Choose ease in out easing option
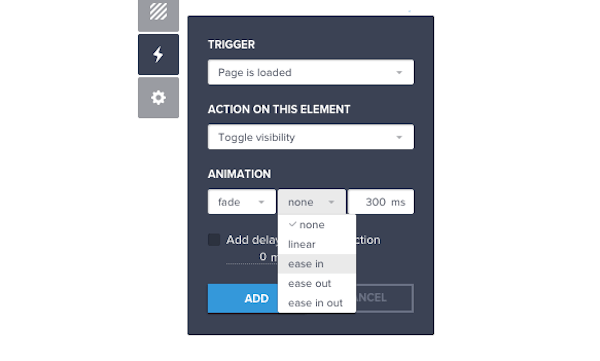Image resolution: width=600 pixels, height=361 pixels. tap(317, 303)
